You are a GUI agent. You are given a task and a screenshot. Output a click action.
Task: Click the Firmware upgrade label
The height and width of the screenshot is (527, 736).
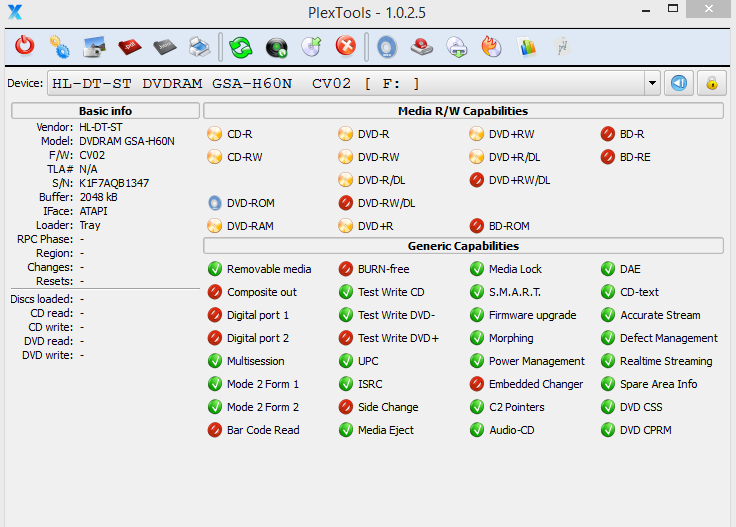tap(532, 315)
